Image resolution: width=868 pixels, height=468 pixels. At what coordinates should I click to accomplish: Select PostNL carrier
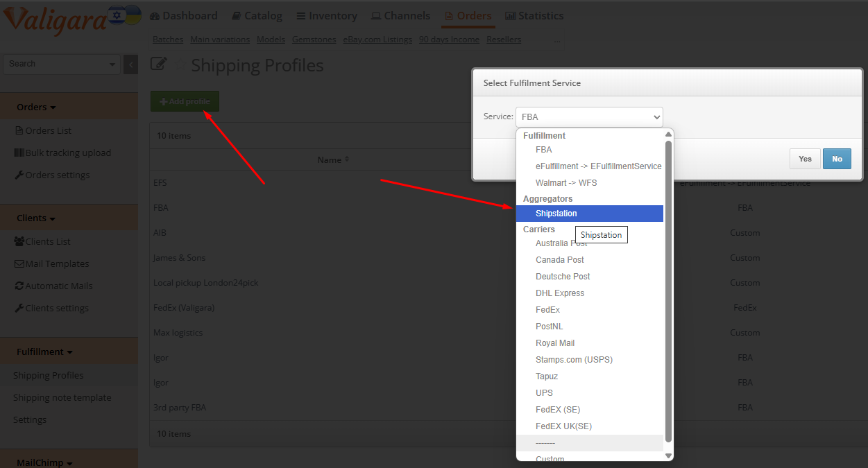click(x=590, y=327)
